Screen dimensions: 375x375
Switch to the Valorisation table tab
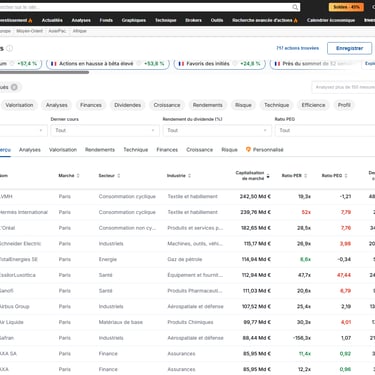pos(63,150)
